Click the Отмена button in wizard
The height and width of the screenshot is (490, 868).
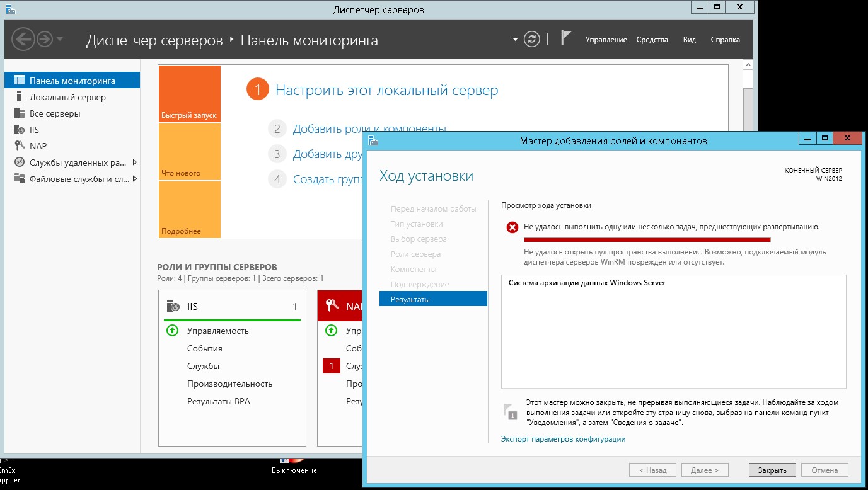pos(825,470)
